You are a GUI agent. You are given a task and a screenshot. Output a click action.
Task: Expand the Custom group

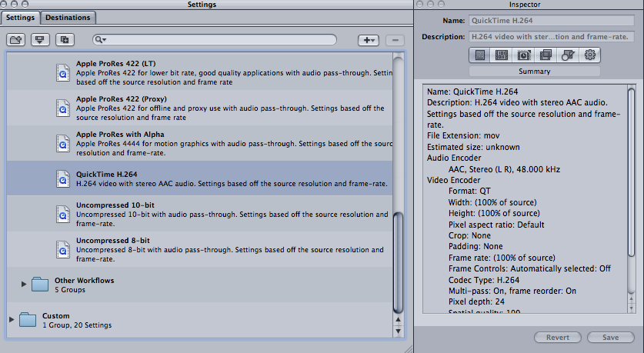tap(12, 319)
